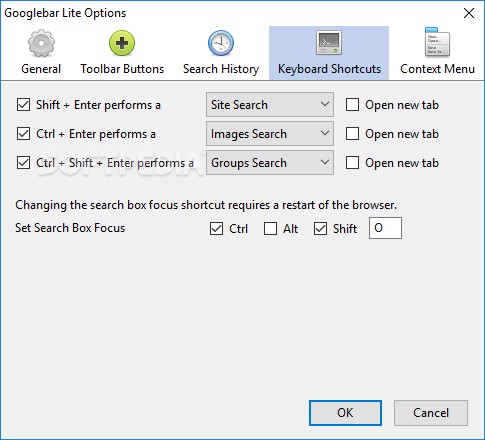Screen dimensions: 485x440
Task: Confirm settings with the OK button
Action: (x=345, y=413)
